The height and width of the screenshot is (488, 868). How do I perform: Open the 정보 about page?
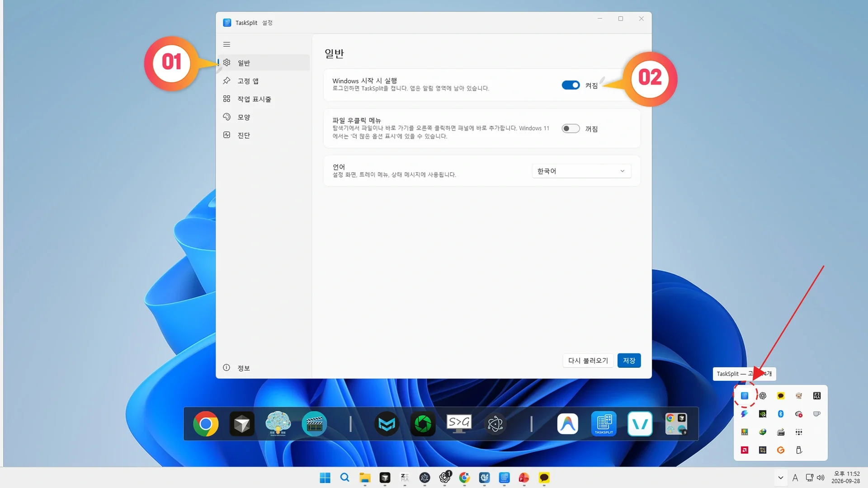(x=264, y=368)
